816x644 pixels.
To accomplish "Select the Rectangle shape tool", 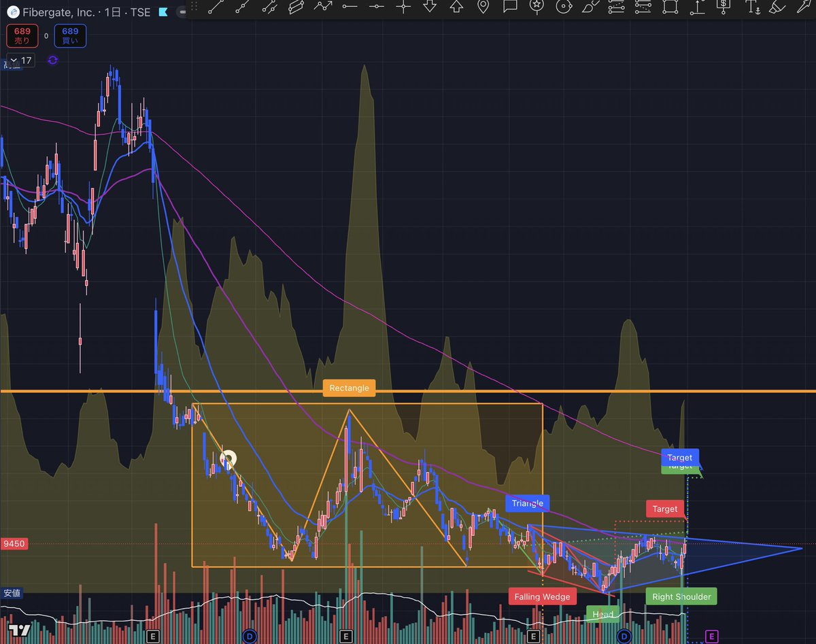I will pyautogui.click(x=670, y=7).
